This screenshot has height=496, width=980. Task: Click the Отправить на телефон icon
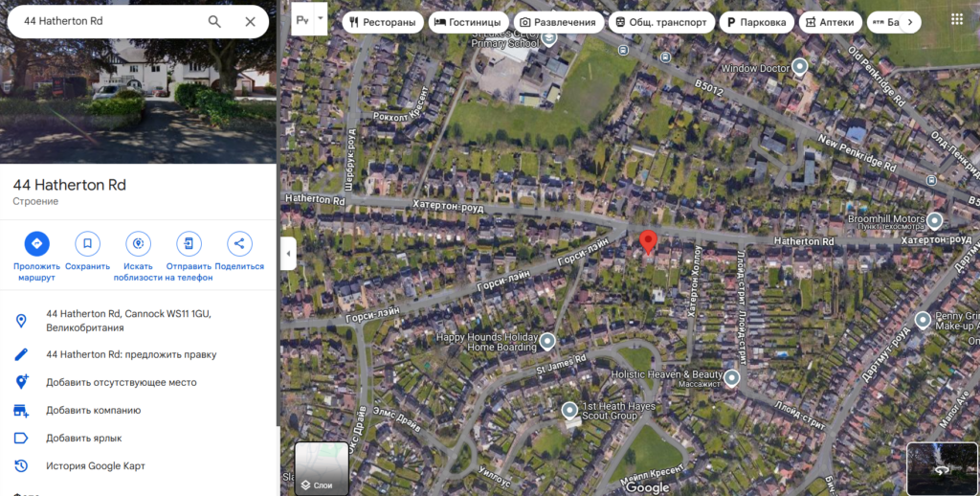[189, 243]
